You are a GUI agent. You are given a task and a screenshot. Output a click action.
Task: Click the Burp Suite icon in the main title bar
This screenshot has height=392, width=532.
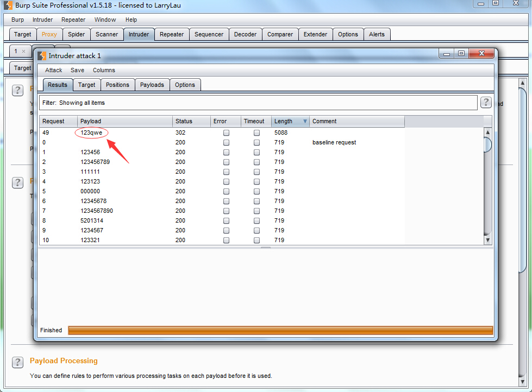8,5
